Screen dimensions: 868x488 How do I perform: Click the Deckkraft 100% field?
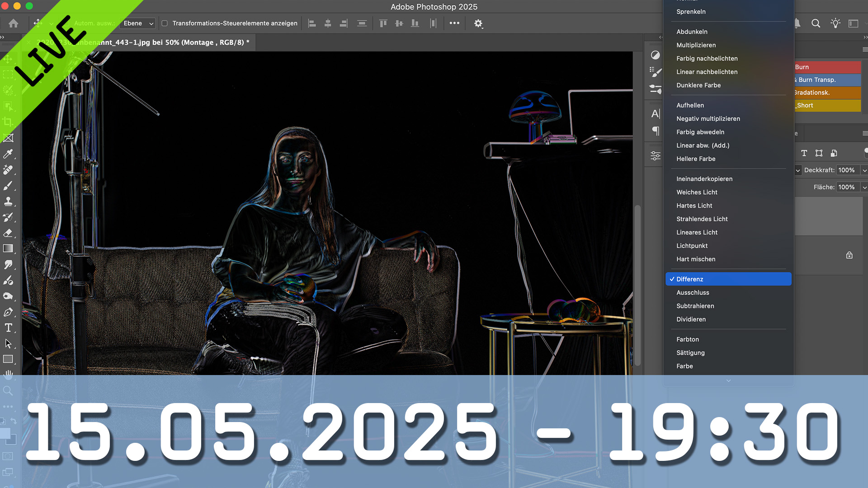click(x=848, y=170)
